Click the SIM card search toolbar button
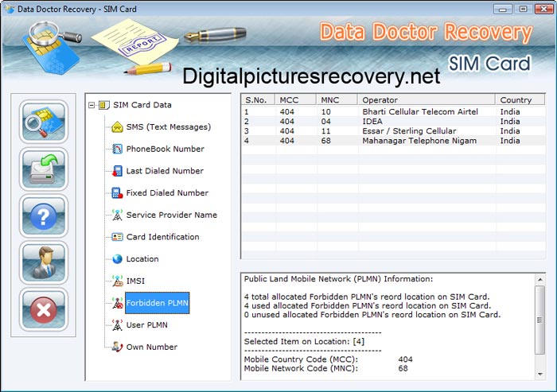Screen dimensions: 557x392 pos(44,122)
